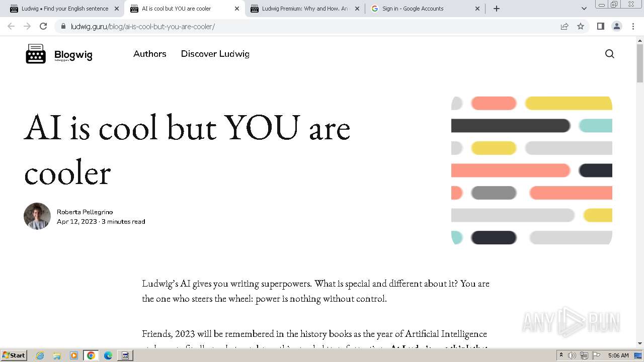View site information lock icon

63,26
